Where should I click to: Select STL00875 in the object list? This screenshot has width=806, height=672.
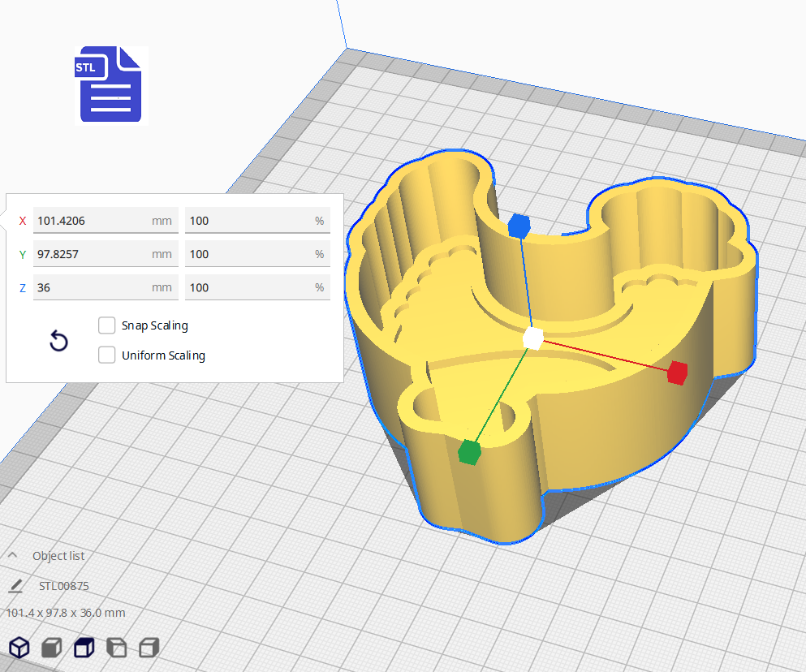64,585
